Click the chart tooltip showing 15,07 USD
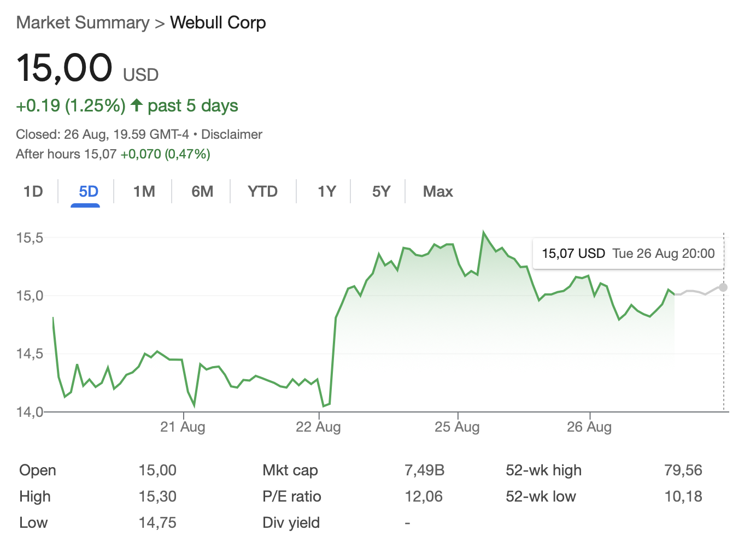The height and width of the screenshot is (542, 756). tap(628, 254)
